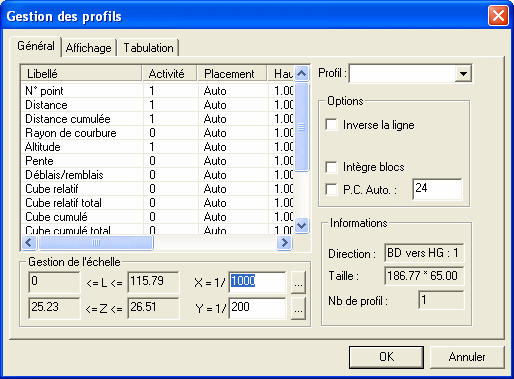Click the Placement column header

pyautogui.click(x=232, y=73)
